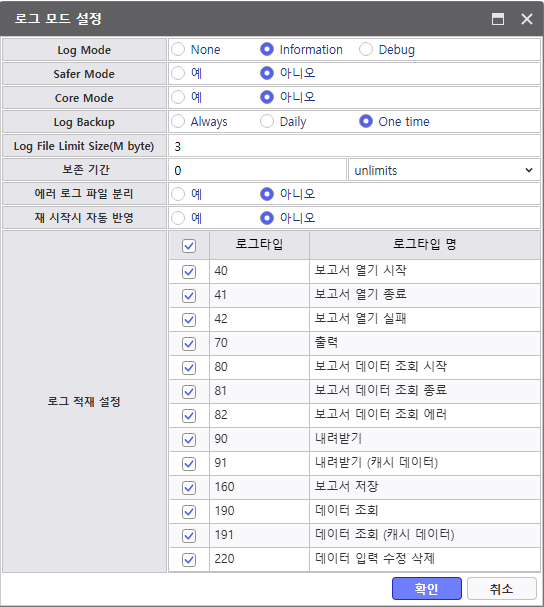
Task: Enable 예 for Core Mode
Action: click(178, 97)
